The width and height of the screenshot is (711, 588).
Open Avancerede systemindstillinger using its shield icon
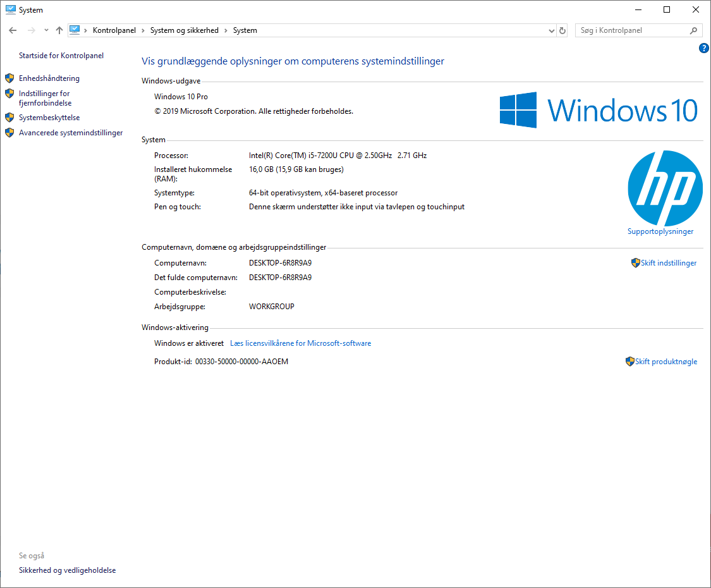[x=9, y=132]
